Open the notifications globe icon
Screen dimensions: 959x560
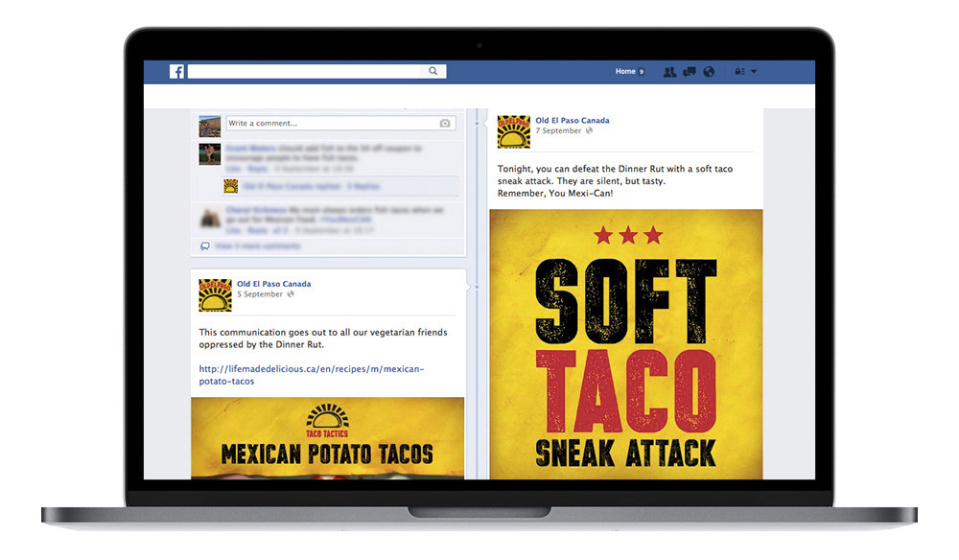coord(709,72)
